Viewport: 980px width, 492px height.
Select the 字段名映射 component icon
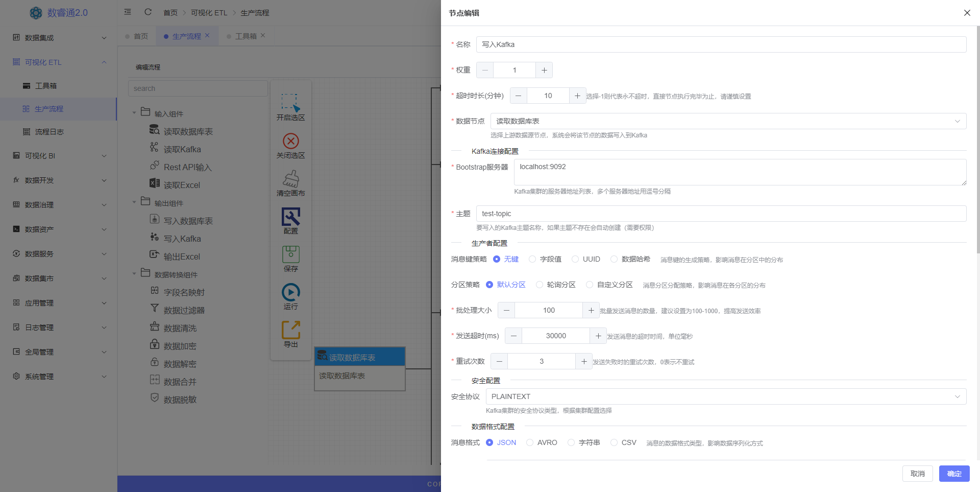155,291
